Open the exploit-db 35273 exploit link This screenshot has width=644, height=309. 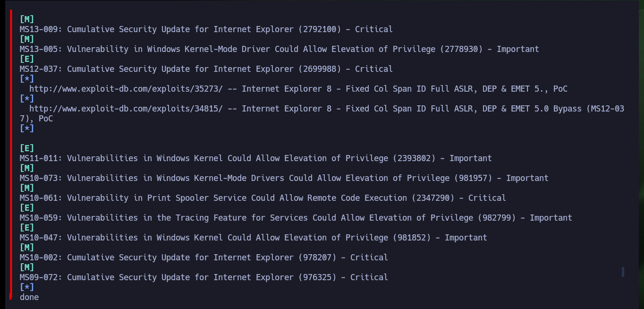(126, 89)
